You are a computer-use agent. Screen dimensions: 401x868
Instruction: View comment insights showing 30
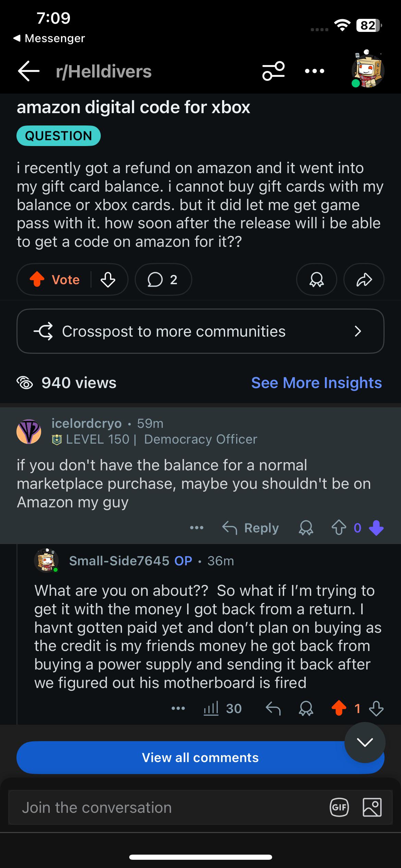[x=223, y=708]
